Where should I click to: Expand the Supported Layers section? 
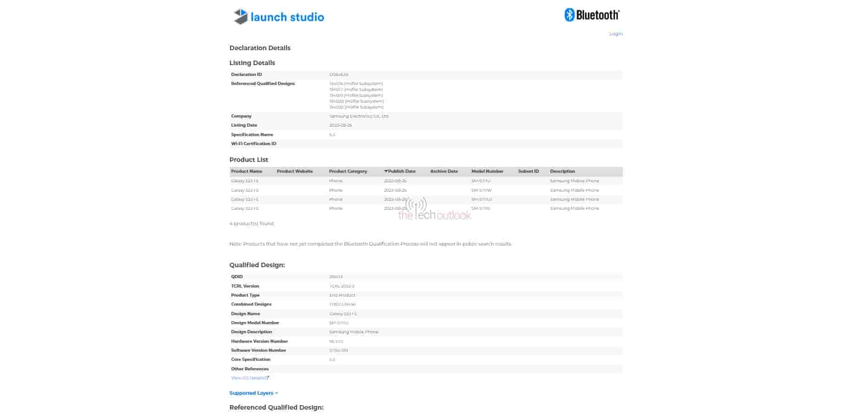pos(253,393)
